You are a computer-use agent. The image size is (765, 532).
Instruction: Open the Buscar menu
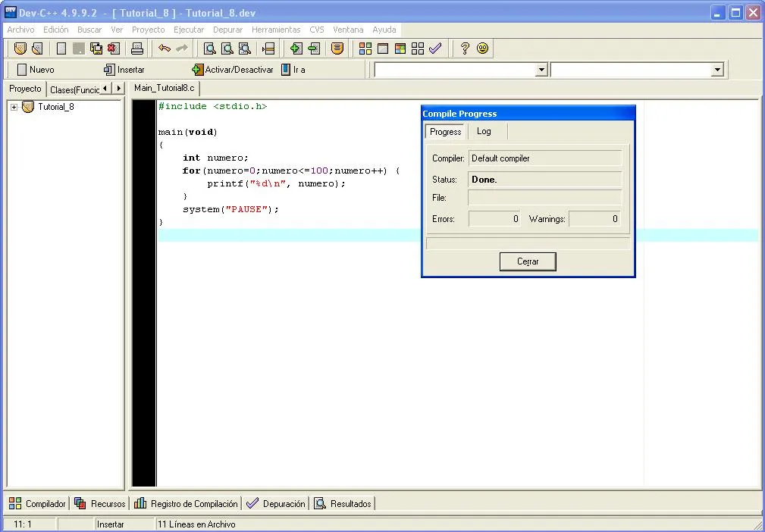(x=89, y=30)
